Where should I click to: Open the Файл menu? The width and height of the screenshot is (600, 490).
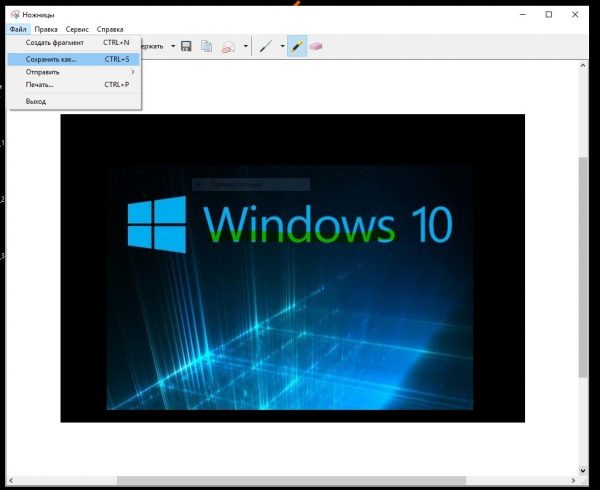pos(18,29)
